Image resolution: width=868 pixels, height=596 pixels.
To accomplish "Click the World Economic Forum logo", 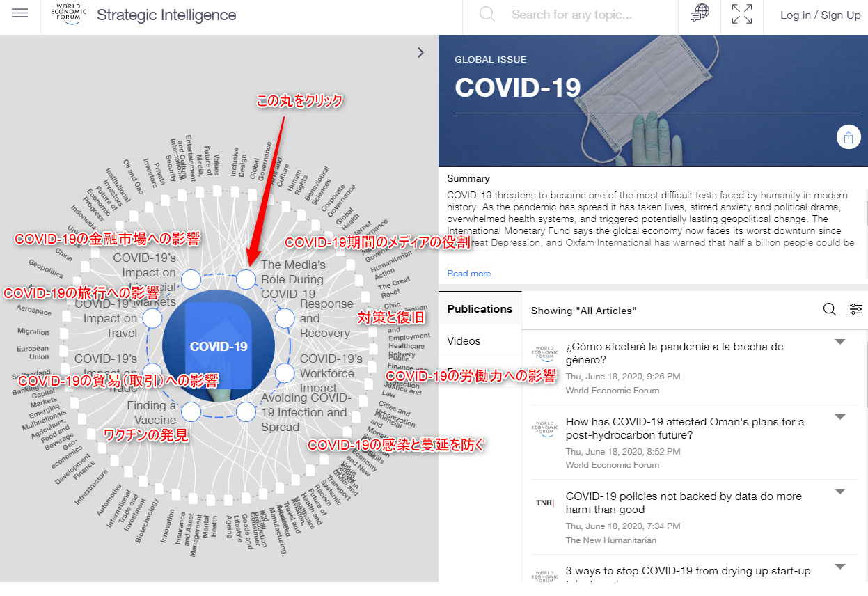I will (69, 15).
